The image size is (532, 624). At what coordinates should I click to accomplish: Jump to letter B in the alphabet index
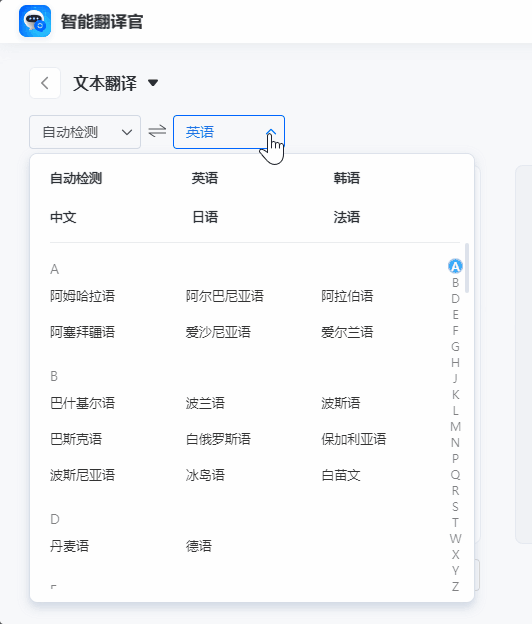(x=456, y=283)
